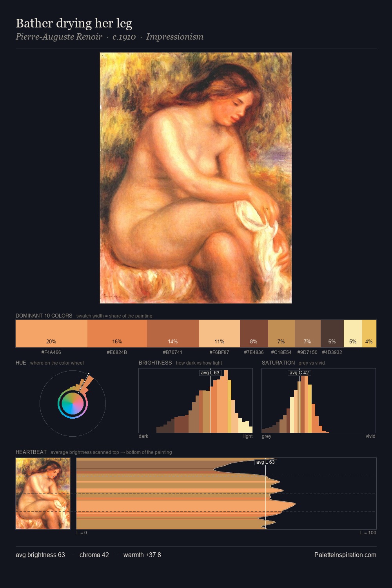Click the date 'c.1910' in the subtitle
392x588 pixels.
[x=124, y=37]
